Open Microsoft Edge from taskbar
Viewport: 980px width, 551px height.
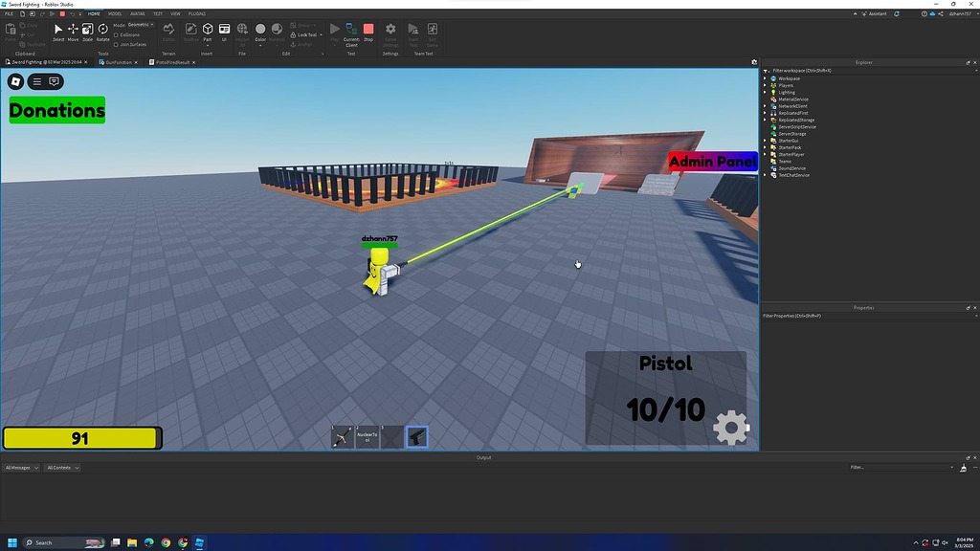tap(148, 542)
